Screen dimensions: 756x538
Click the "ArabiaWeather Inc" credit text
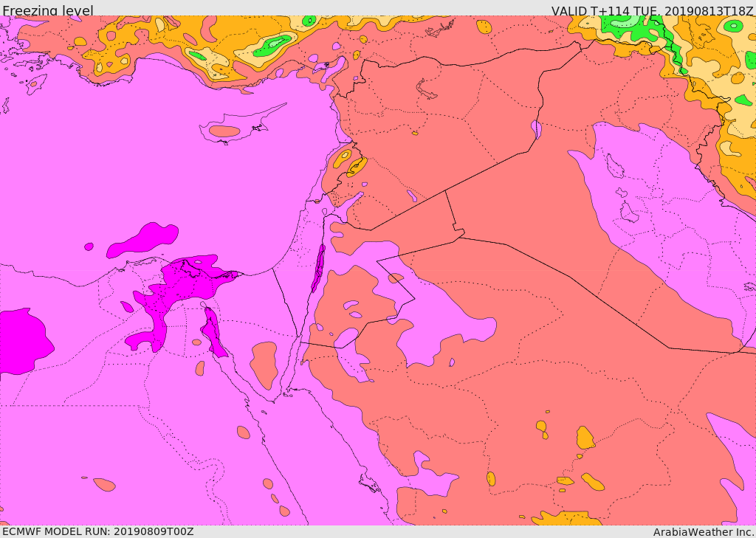coord(704,532)
